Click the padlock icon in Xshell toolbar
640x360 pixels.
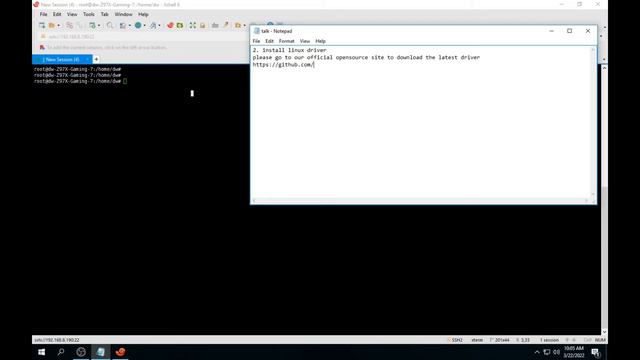coord(202,25)
